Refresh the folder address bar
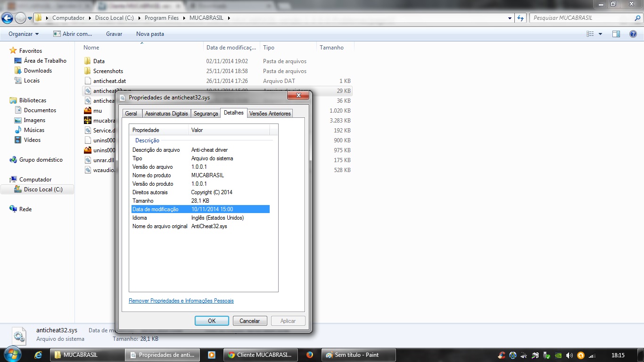This screenshot has width=644, height=362. click(x=520, y=18)
